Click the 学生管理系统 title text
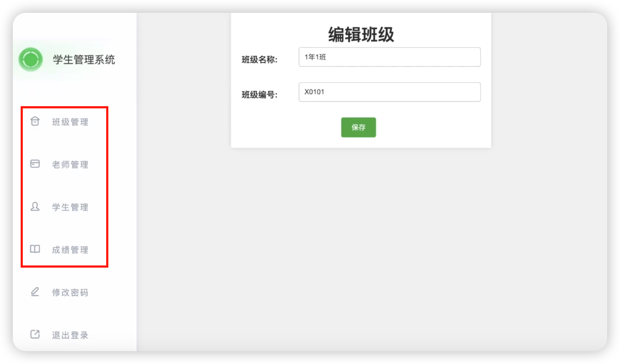The width and height of the screenshot is (620, 364). tap(84, 59)
